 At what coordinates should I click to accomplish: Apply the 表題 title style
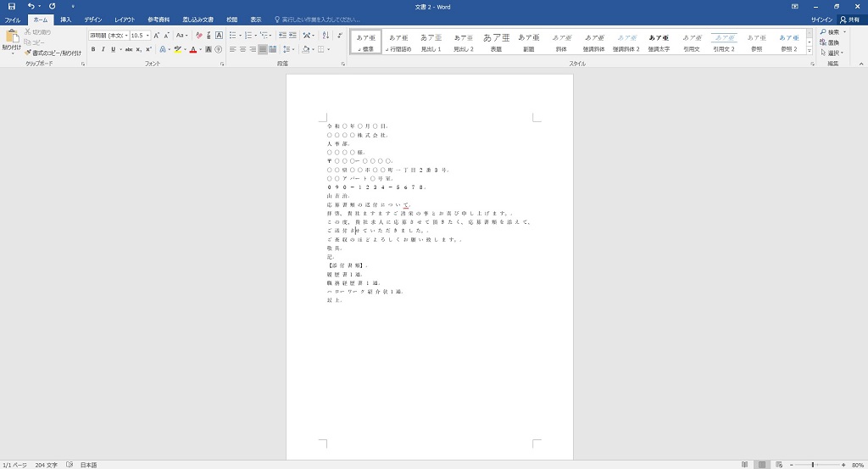click(x=496, y=42)
